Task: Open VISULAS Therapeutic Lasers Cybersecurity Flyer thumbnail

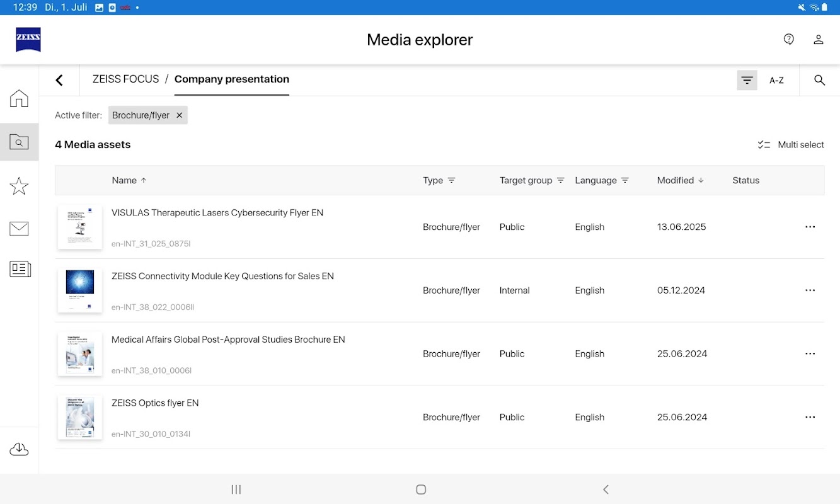Action: (x=80, y=227)
